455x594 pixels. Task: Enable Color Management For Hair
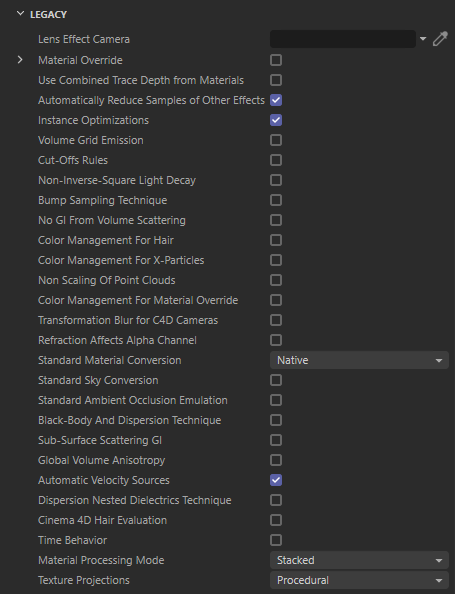pos(276,240)
